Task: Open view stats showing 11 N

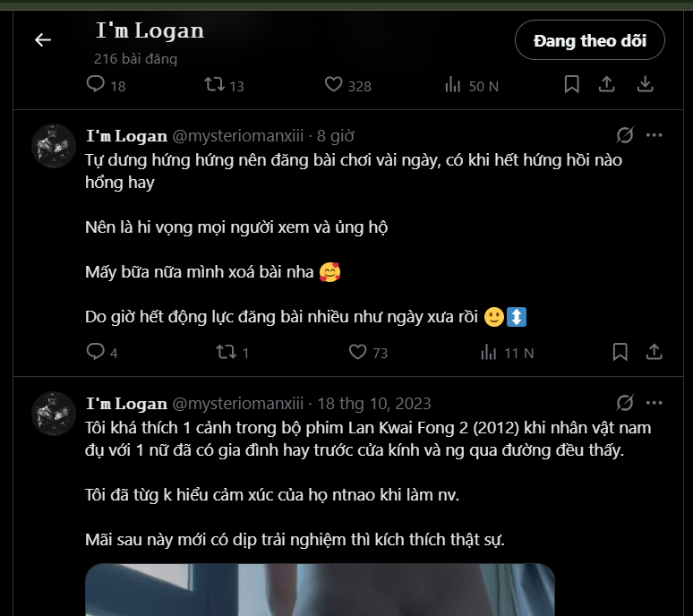Action: pyautogui.click(x=489, y=352)
